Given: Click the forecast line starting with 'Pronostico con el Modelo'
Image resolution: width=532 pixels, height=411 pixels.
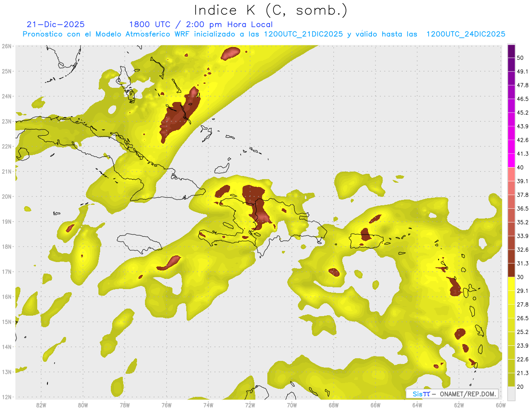Looking at the screenshot, I should (264, 34).
